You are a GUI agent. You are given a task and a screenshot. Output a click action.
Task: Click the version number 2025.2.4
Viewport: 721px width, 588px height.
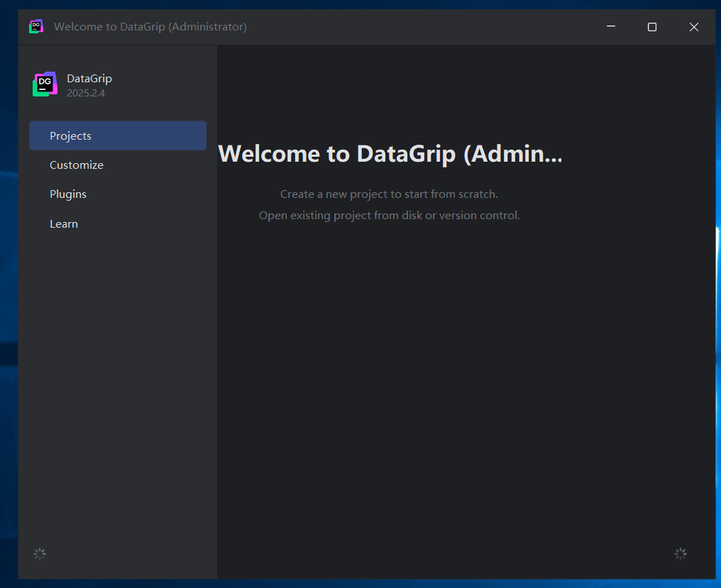pos(86,93)
